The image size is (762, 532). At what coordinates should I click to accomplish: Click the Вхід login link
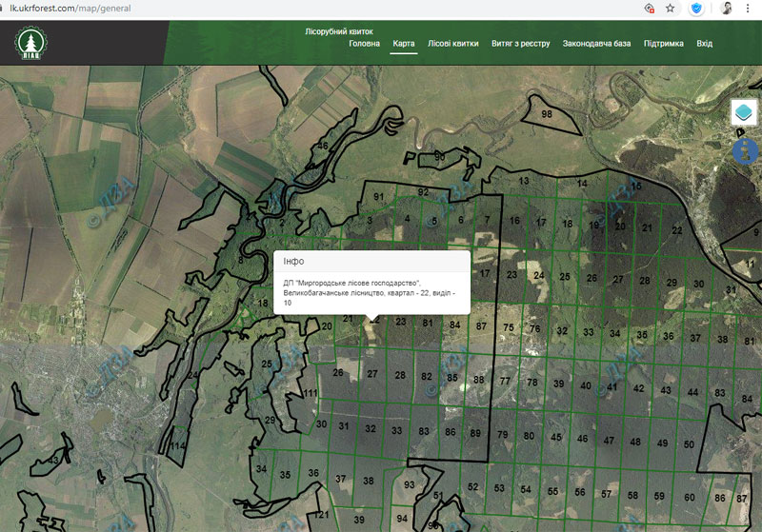(705, 44)
